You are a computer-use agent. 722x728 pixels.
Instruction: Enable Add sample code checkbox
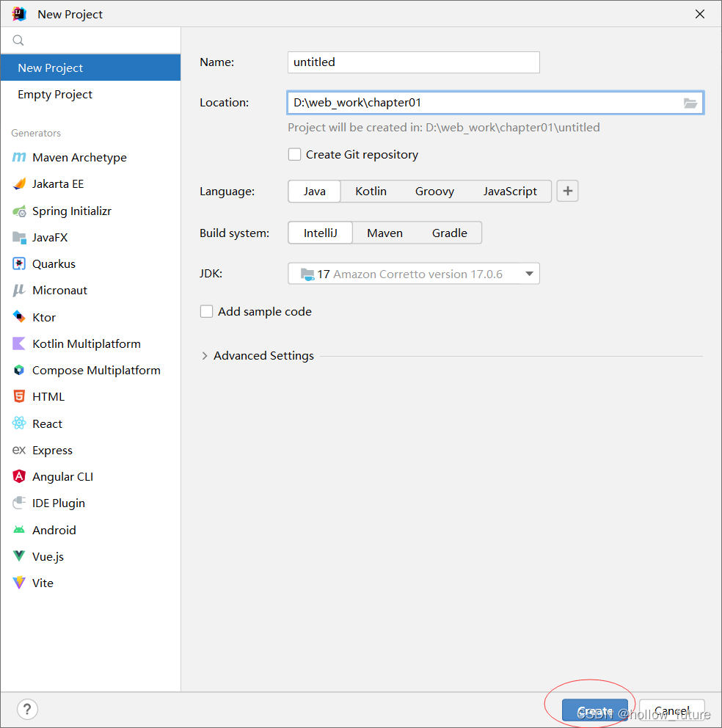(207, 312)
